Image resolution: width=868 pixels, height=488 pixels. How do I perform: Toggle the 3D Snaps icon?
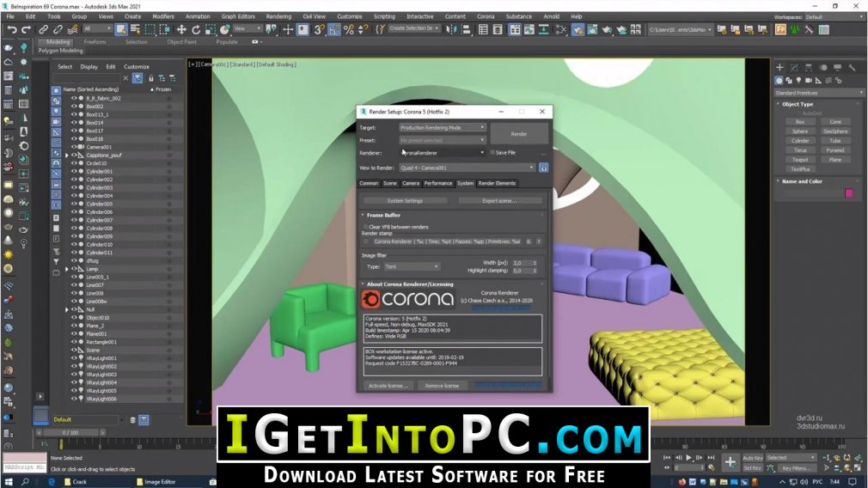coord(320,29)
